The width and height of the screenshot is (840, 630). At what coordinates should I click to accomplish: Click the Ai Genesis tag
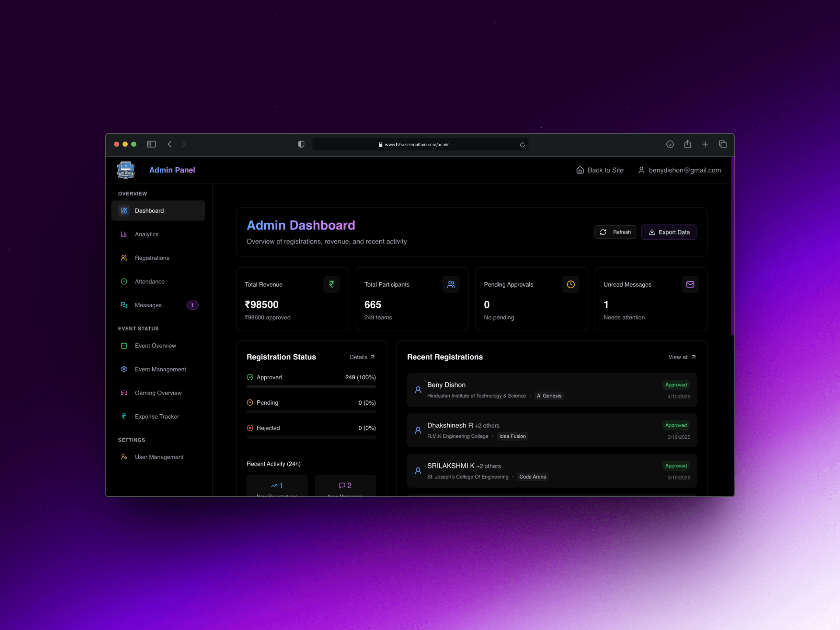point(549,396)
